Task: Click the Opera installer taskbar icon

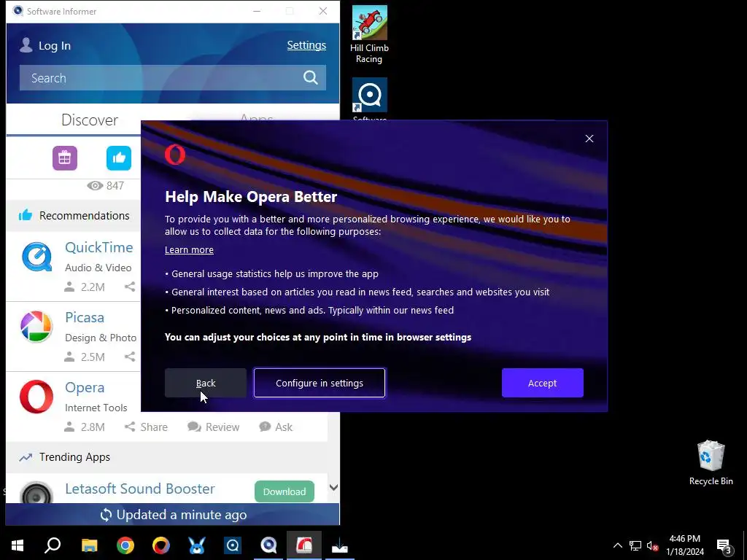Action: tap(304, 545)
